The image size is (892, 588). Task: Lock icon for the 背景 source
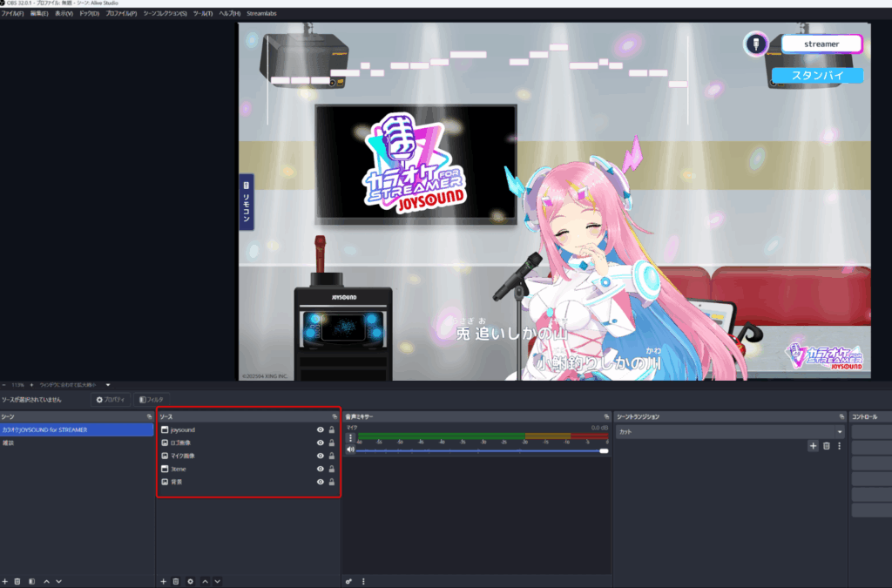(x=332, y=482)
